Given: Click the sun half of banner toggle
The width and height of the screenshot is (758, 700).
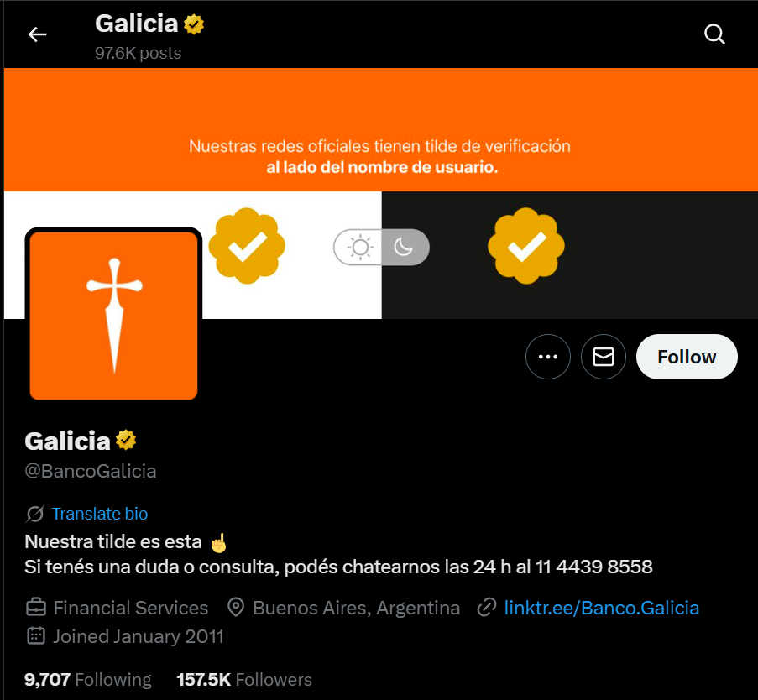Looking at the screenshot, I should 359,247.
